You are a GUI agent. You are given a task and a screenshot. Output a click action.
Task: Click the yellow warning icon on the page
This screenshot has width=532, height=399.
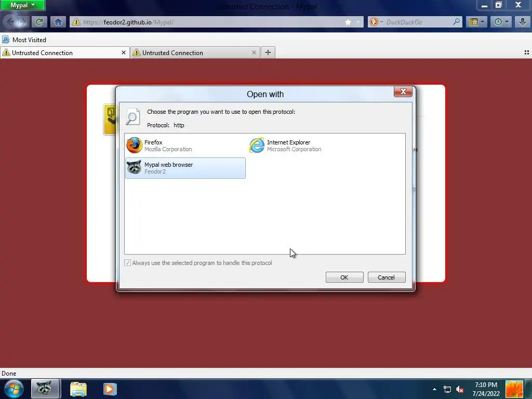coord(110,119)
